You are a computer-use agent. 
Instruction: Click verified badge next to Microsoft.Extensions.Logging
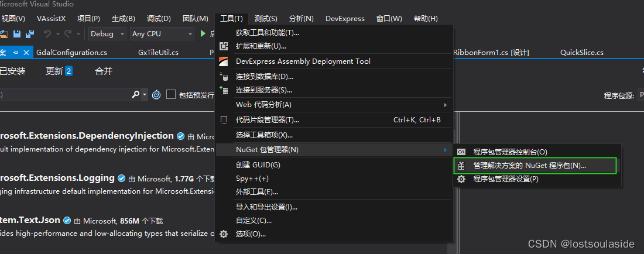121,178
